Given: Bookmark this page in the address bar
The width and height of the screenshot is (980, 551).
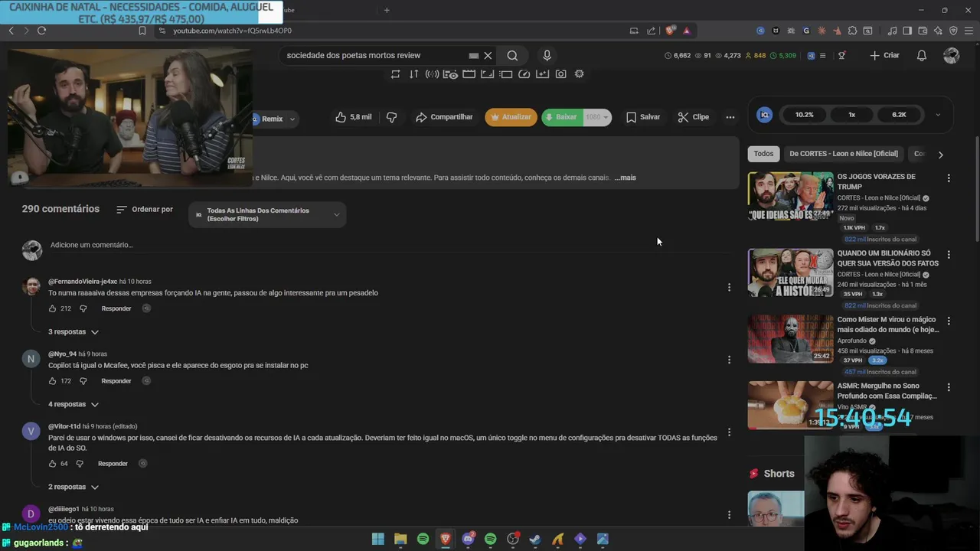Looking at the screenshot, I should pos(142,31).
